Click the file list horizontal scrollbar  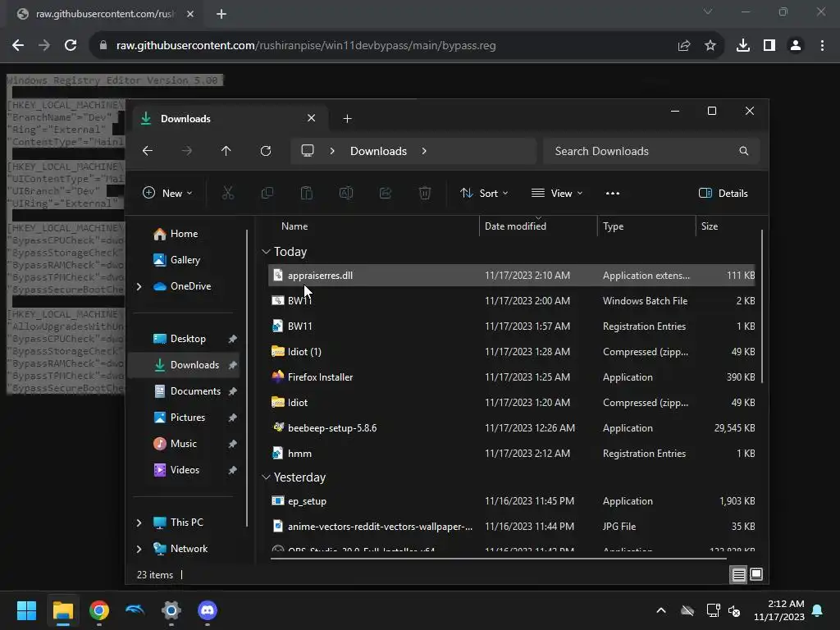coord(498,559)
